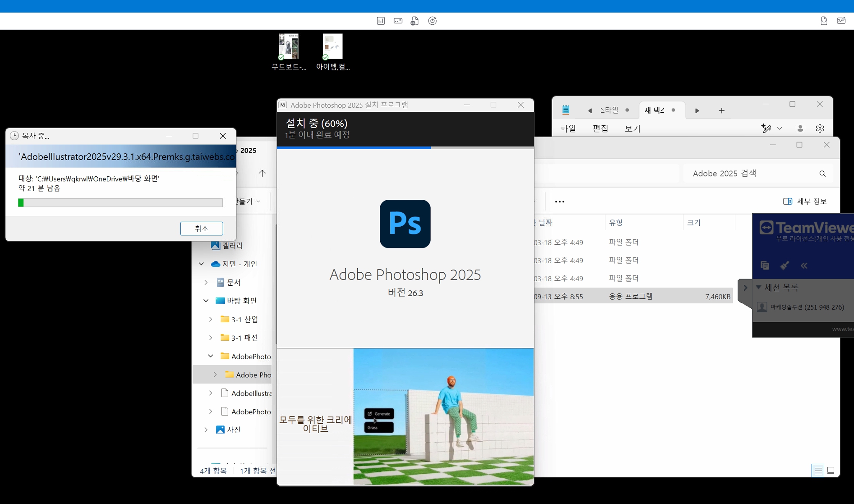Click the Notepad app icon
The height and width of the screenshot is (504, 854).
[566, 110]
